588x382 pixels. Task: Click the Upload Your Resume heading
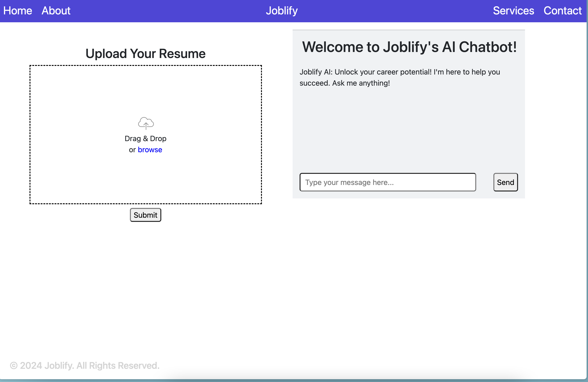coord(145,54)
